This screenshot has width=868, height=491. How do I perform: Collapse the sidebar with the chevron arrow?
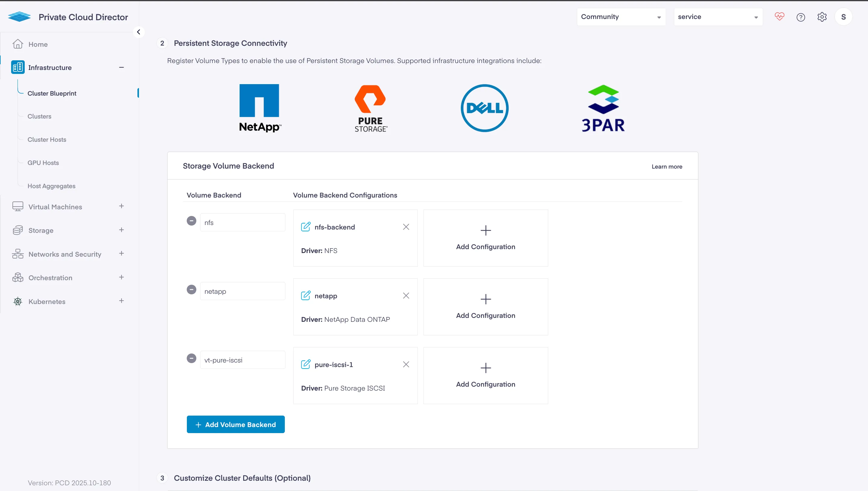point(139,32)
